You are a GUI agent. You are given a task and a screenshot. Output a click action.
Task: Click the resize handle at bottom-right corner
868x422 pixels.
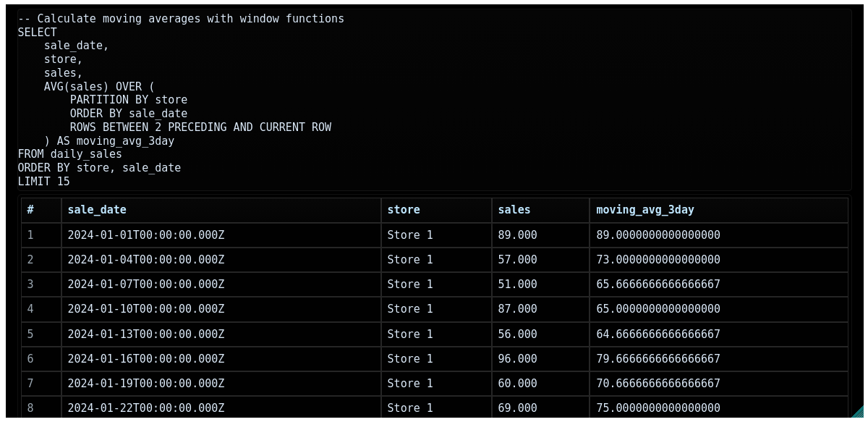click(858, 413)
